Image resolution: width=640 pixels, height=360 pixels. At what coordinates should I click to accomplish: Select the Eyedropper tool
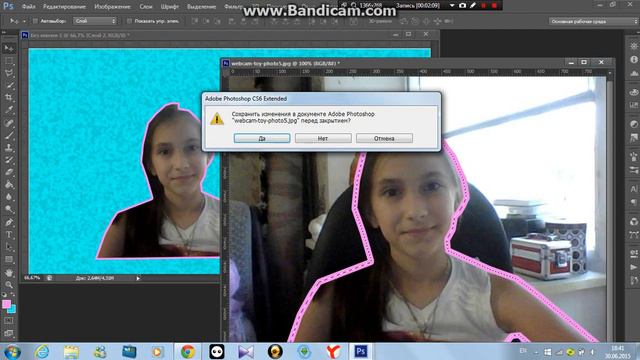pyautogui.click(x=9, y=110)
